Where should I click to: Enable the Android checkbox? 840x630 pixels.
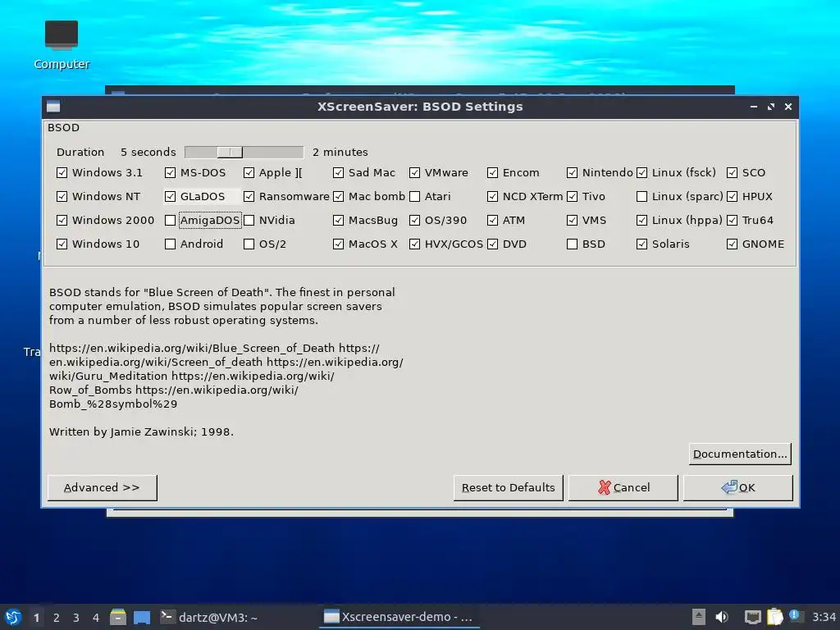[x=171, y=244]
